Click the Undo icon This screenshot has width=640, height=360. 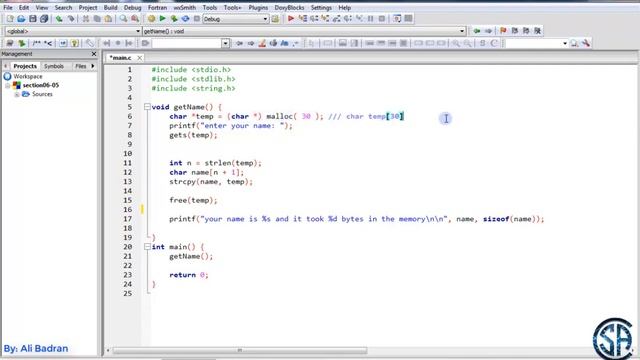coord(59,19)
